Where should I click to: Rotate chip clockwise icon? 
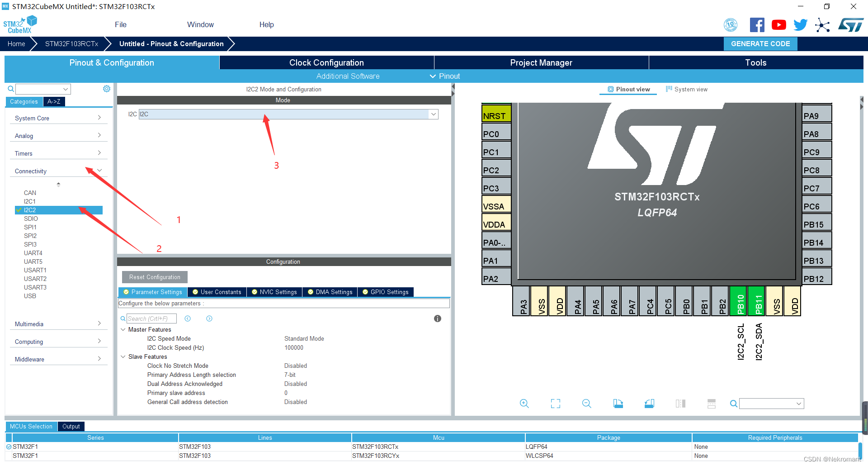pyautogui.click(x=618, y=404)
